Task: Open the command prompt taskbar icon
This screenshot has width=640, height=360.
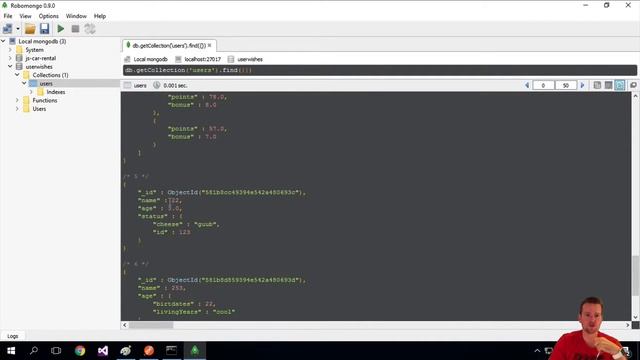Action: [x=171, y=351]
